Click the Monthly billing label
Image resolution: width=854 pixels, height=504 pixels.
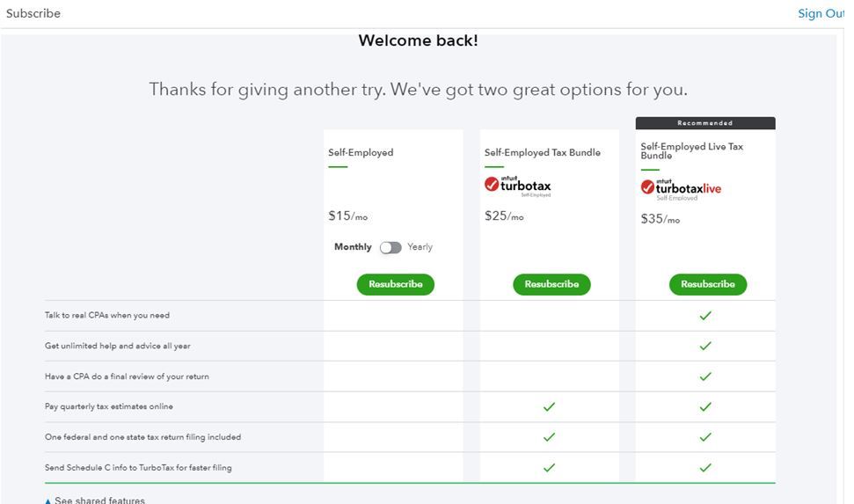(x=353, y=247)
